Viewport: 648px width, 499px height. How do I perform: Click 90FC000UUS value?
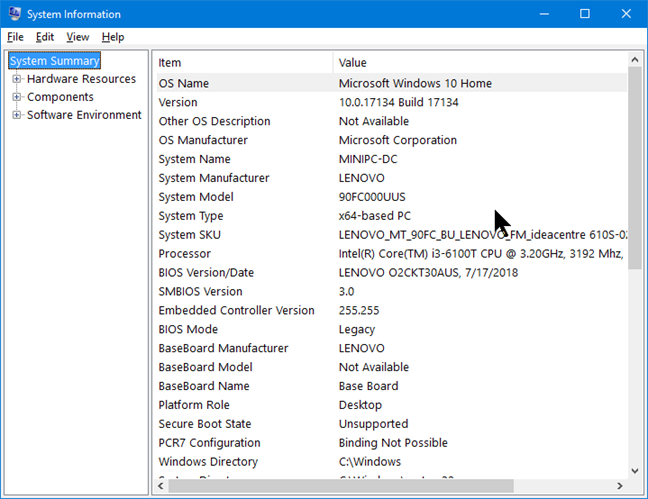tap(372, 197)
